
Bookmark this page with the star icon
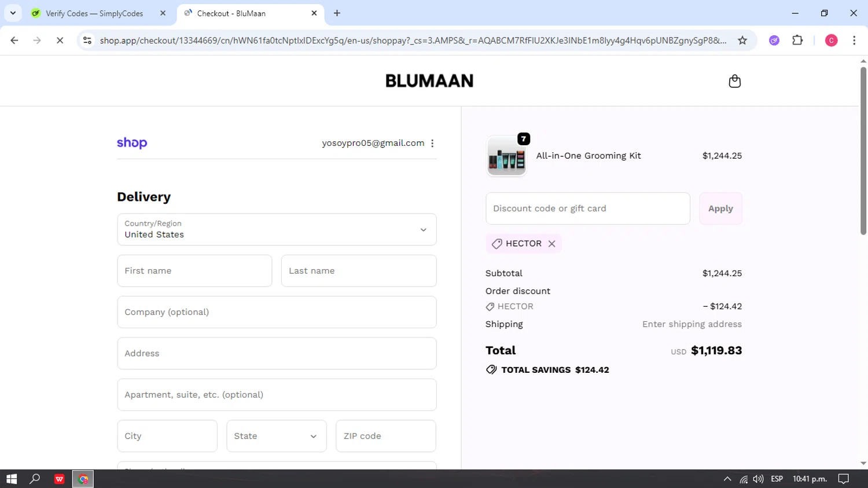click(x=742, y=41)
